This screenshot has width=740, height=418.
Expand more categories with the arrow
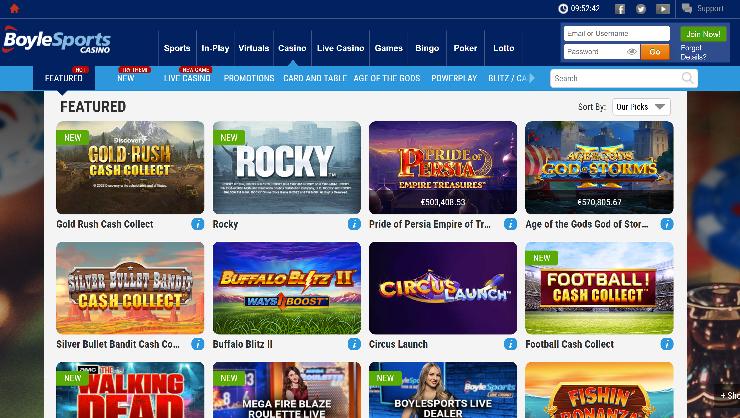[532, 78]
